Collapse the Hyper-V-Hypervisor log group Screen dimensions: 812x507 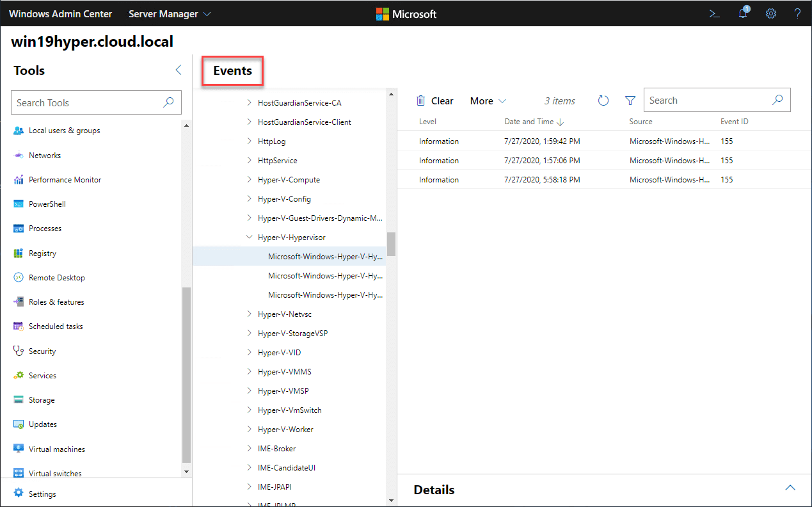pyautogui.click(x=250, y=237)
